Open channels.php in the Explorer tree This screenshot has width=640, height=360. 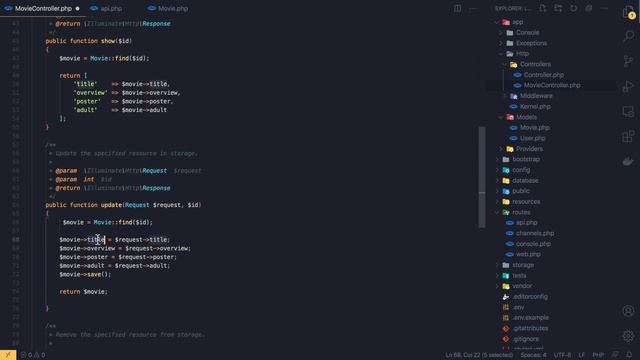tap(535, 233)
